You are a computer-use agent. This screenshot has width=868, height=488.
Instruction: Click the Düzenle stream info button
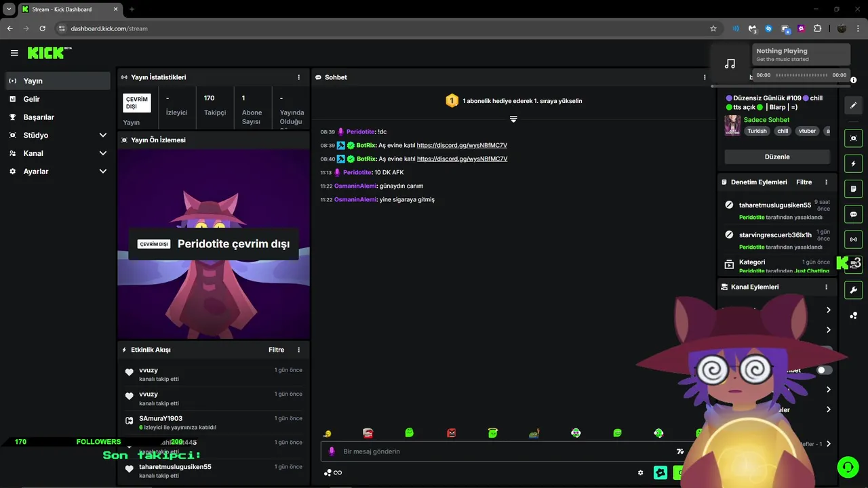(777, 157)
